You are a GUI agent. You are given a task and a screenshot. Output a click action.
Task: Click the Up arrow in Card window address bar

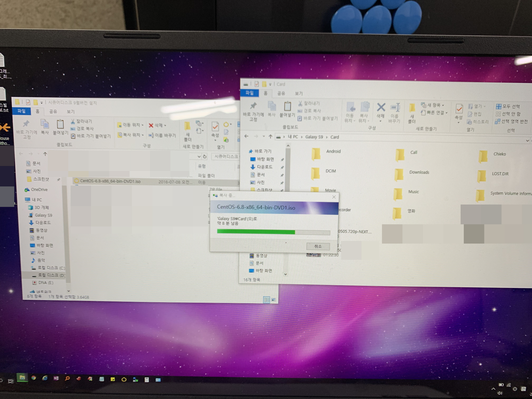pos(270,137)
